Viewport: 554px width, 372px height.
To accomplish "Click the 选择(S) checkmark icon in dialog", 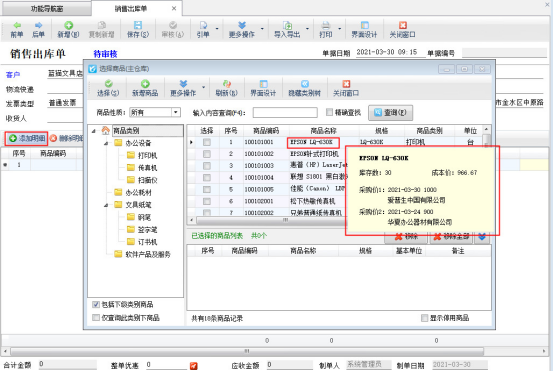I will [108, 84].
